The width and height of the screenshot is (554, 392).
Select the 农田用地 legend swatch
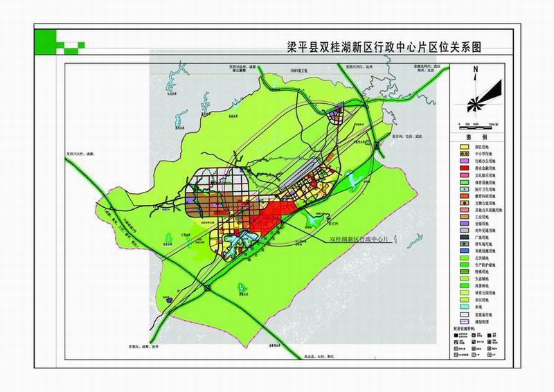(464, 300)
